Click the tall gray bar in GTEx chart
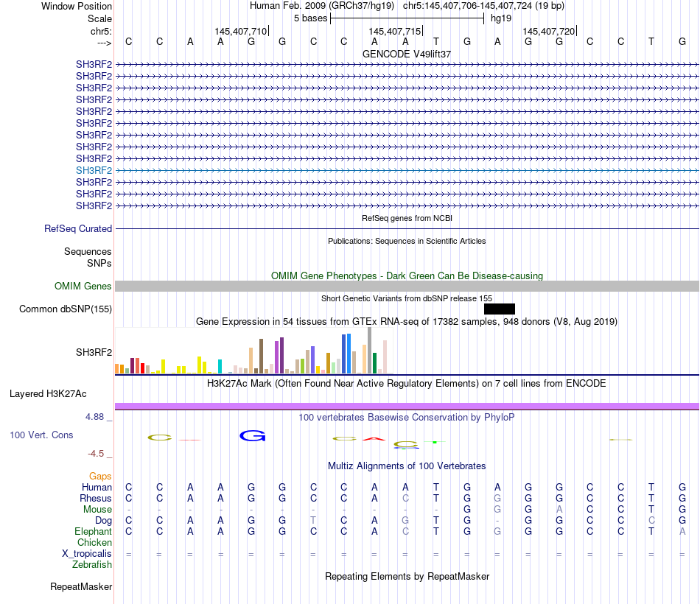 point(370,351)
